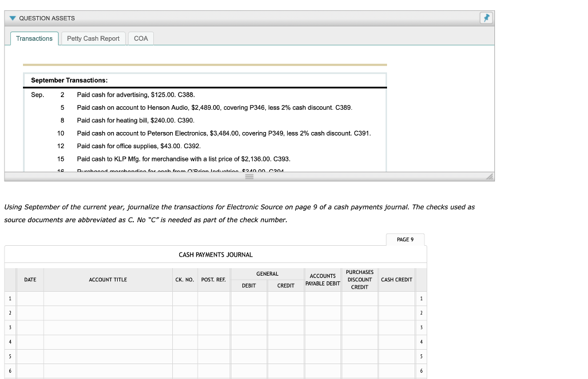Select the PAGE 9 journal tab
Image resolution: width=588 pixels, height=379 pixels.
coord(405,239)
